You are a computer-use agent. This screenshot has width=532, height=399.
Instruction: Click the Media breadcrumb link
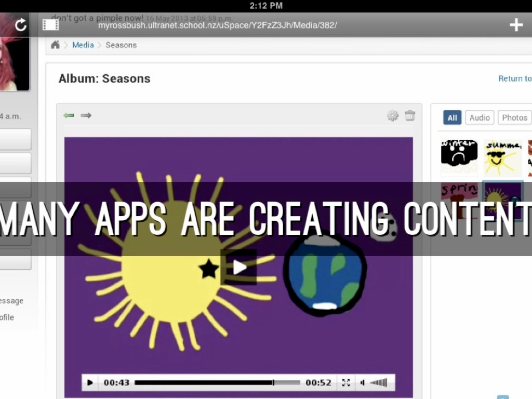83,45
